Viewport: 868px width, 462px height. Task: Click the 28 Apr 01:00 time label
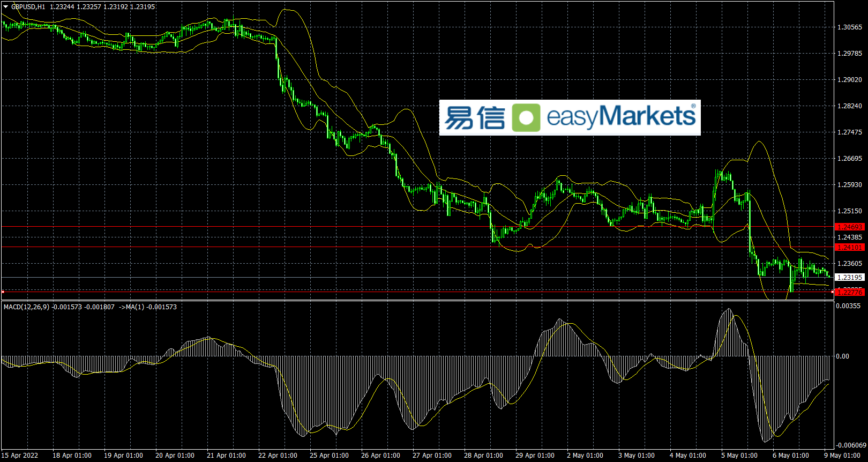pyautogui.click(x=483, y=456)
